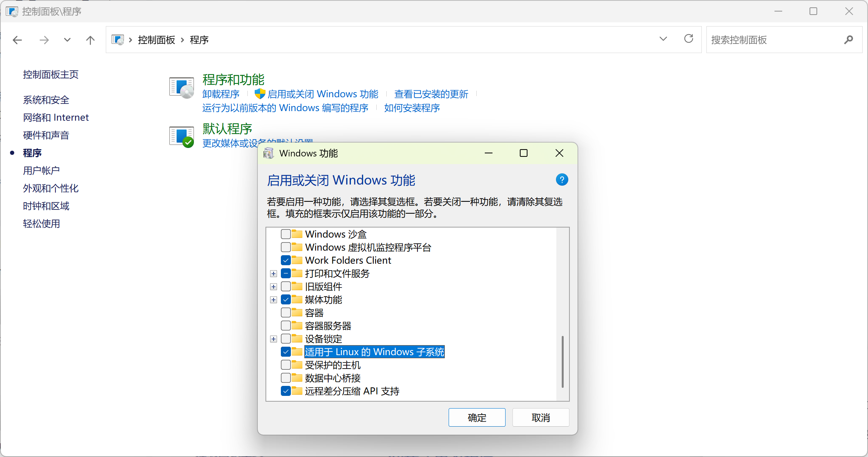Open help via the question mark icon
The width and height of the screenshot is (868, 457).
[x=562, y=179]
